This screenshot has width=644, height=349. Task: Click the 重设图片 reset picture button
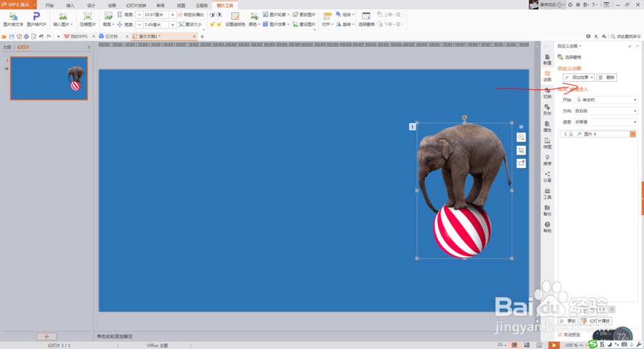(x=305, y=24)
